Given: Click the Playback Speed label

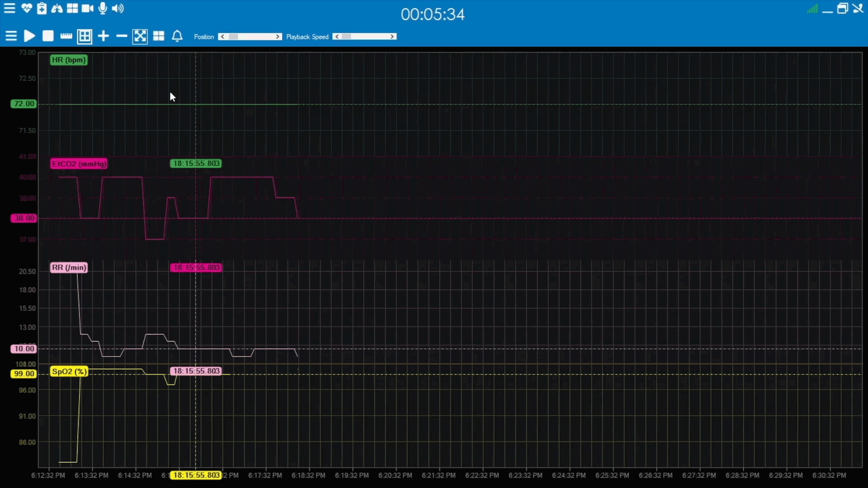Looking at the screenshot, I should tap(307, 37).
